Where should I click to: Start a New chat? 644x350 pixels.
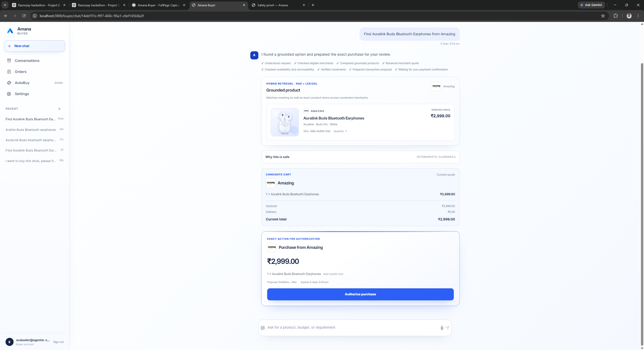click(35, 46)
